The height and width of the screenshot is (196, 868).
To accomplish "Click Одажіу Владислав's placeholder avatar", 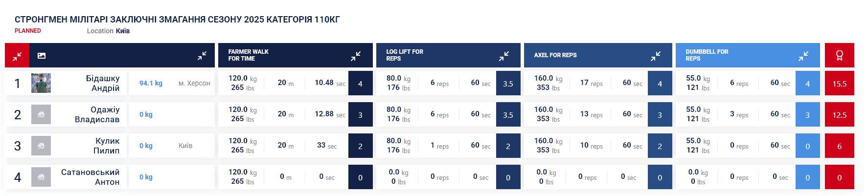I will [x=41, y=114].
